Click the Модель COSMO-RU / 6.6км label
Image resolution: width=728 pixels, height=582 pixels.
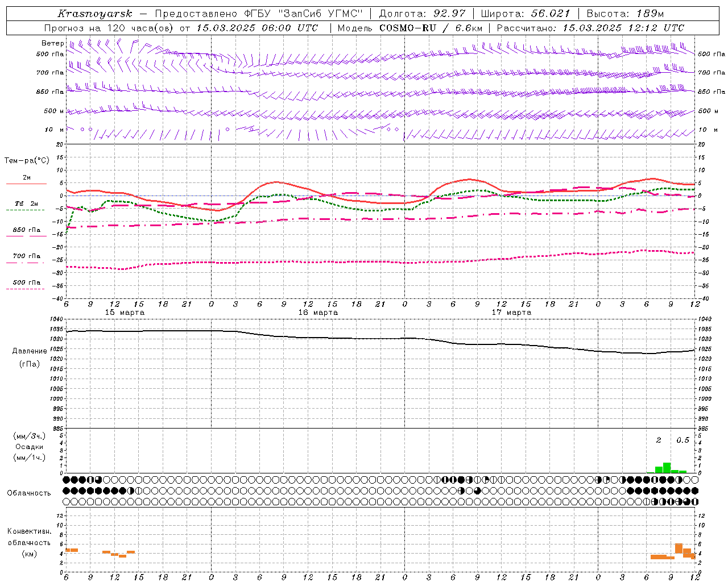[x=410, y=28]
